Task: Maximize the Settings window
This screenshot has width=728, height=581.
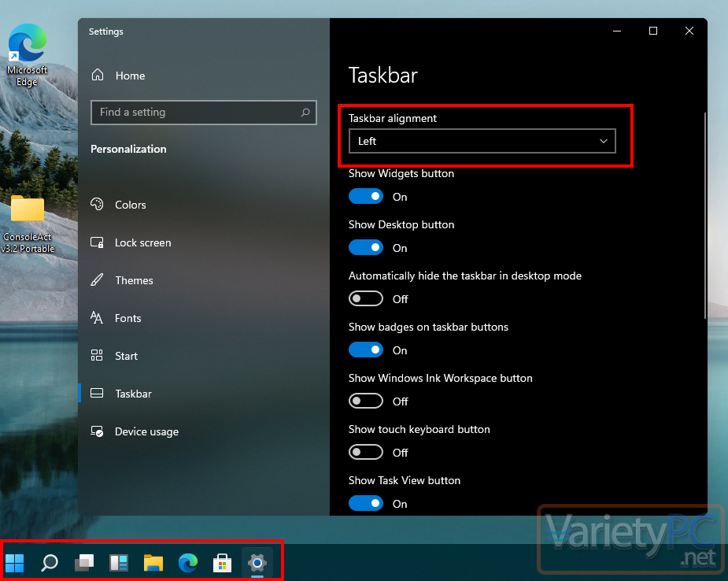Action: pyautogui.click(x=653, y=31)
